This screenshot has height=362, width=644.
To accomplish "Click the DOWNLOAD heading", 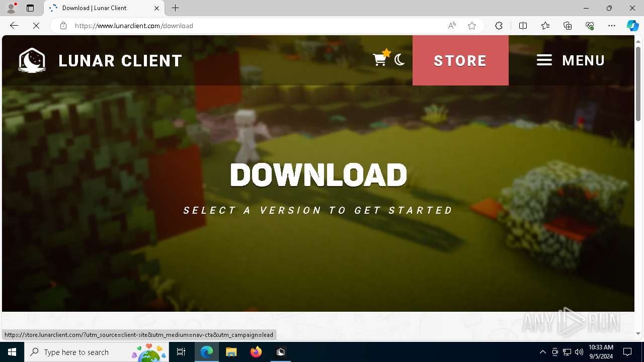I will point(318,175).
